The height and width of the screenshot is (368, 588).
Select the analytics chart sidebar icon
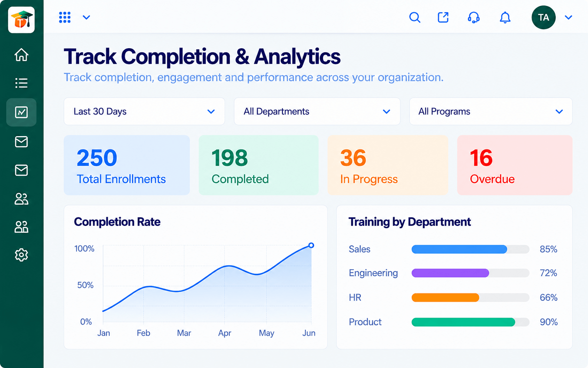[x=22, y=112]
